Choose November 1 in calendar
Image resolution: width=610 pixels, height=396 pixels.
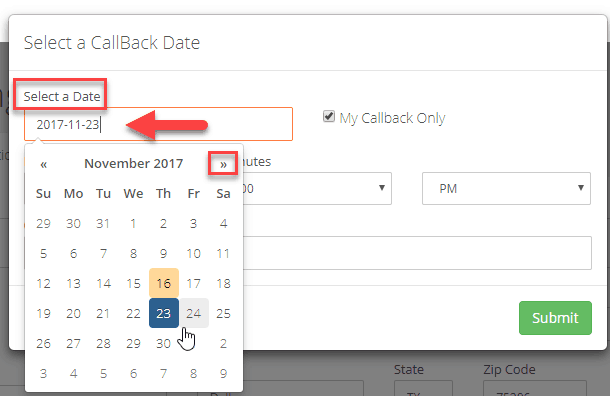pos(133,223)
